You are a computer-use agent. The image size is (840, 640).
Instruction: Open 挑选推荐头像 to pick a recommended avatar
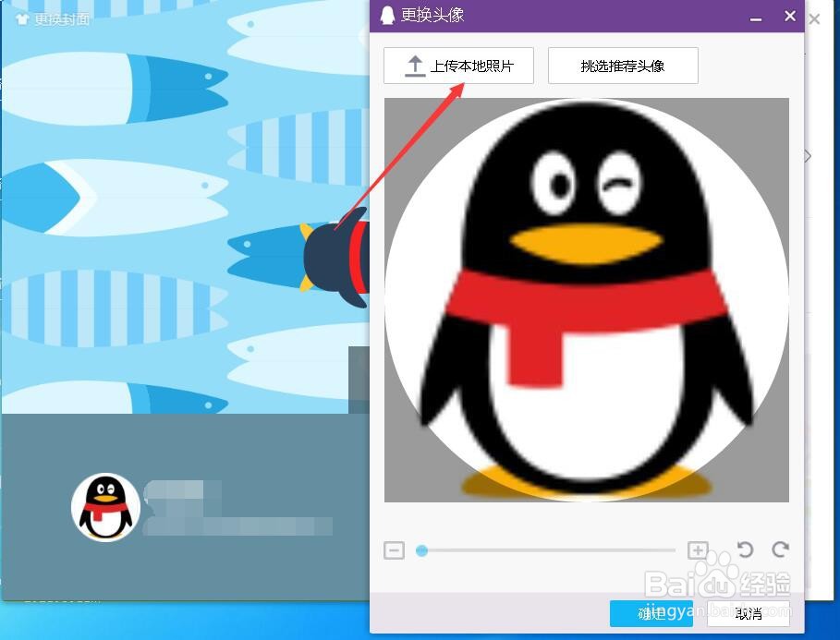(x=623, y=65)
